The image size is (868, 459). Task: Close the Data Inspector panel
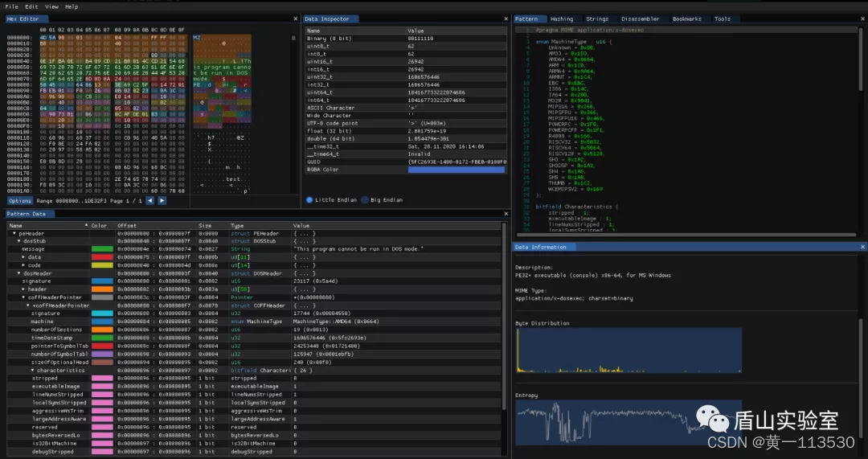click(506, 18)
